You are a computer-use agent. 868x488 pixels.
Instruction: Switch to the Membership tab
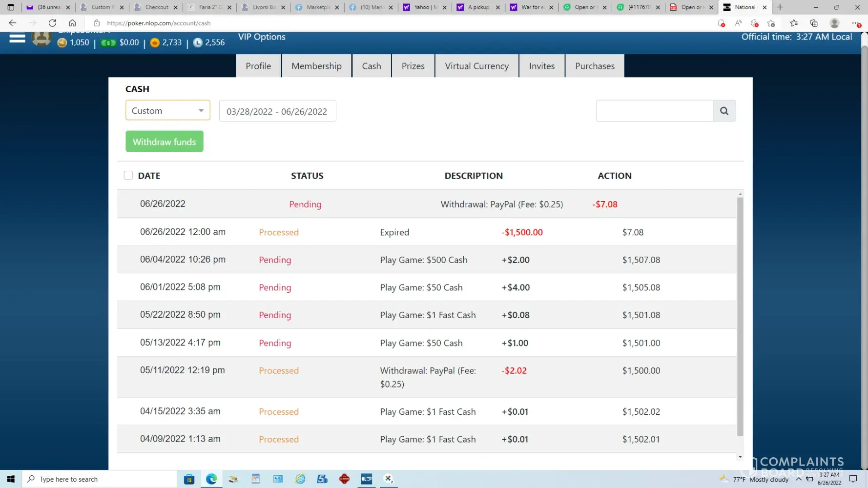(316, 66)
